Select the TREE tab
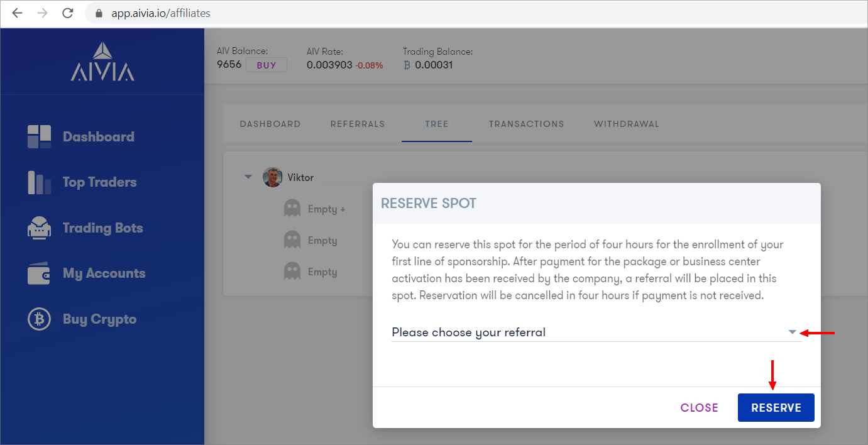Screen dimensions: 868x445 [x=437, y=124]
